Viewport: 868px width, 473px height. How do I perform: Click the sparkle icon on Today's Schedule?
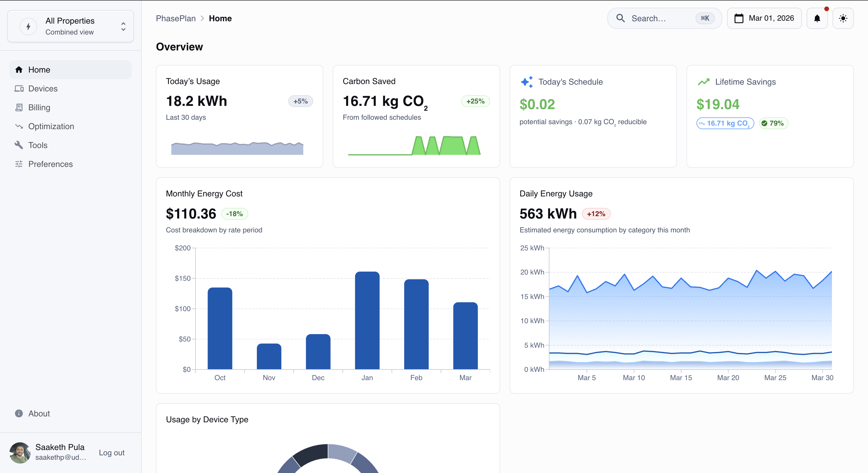tap(527, 82)
